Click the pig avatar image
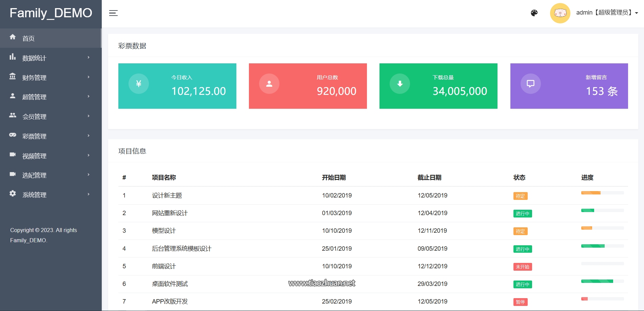 (x=560, y=13)
